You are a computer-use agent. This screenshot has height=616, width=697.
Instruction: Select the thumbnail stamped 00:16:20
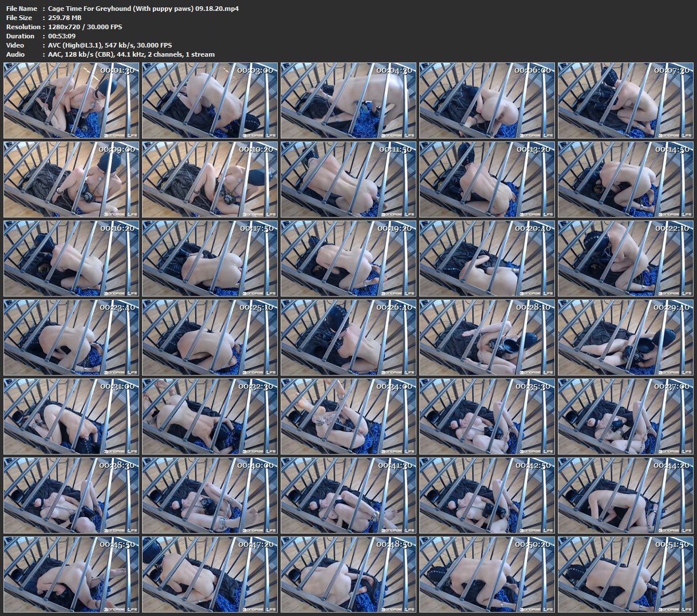(x=72, y=258)
